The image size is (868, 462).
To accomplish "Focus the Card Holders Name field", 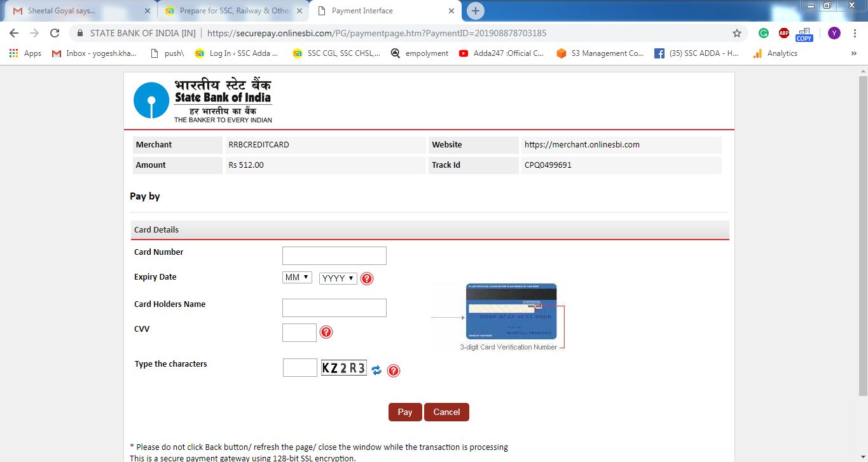I will coord(334,308).
